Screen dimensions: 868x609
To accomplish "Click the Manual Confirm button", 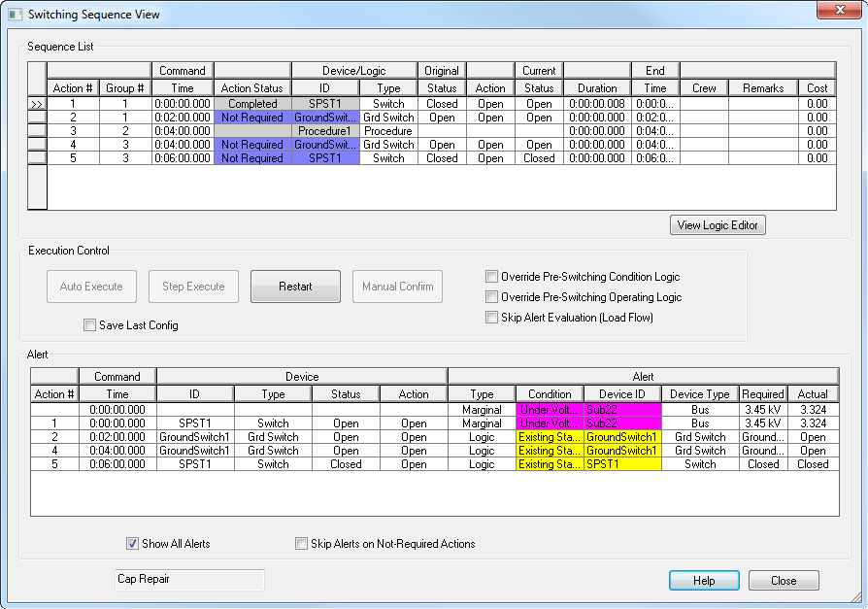I will tap(397, 287).
